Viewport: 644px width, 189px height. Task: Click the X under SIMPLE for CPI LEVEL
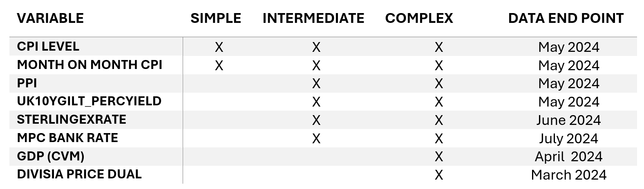click(x=219, y=47)
